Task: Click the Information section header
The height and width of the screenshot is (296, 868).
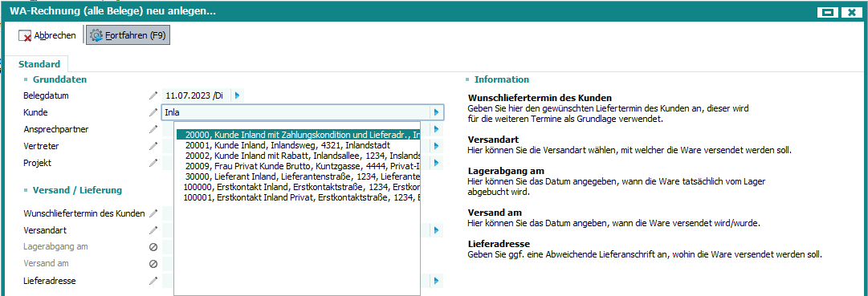Action: pyautogui.click(x=502, y=79)
